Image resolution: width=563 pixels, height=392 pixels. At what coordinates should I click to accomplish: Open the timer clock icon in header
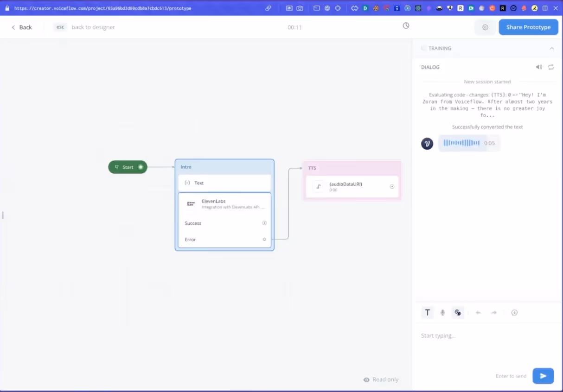[406, 26]
